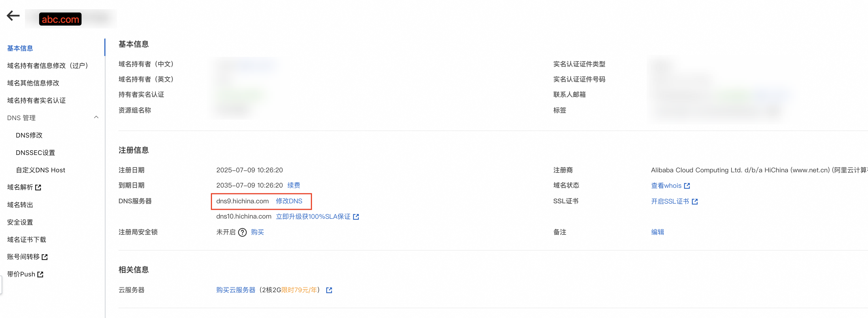Open DNS修改 submenu item
868x318 pixels.
29,135
